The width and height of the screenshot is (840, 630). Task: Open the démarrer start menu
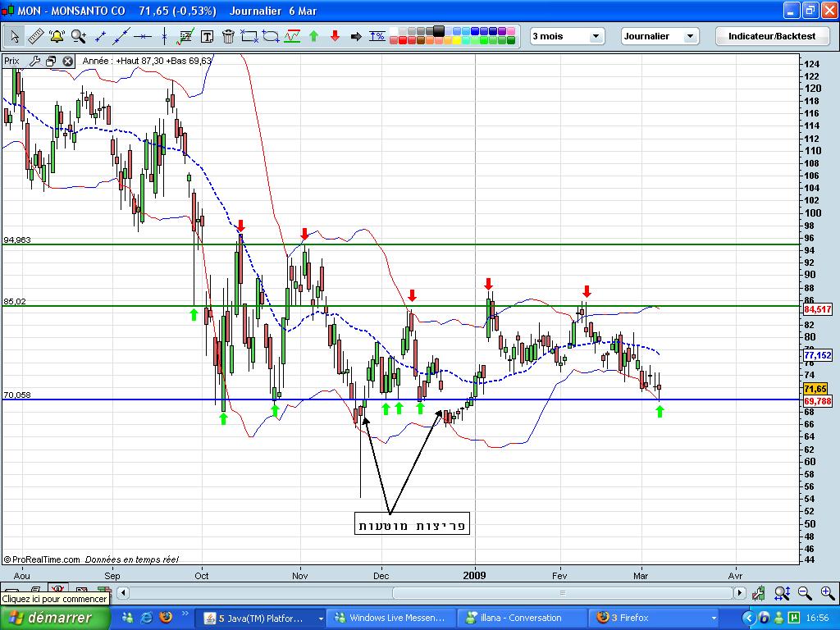55,618
